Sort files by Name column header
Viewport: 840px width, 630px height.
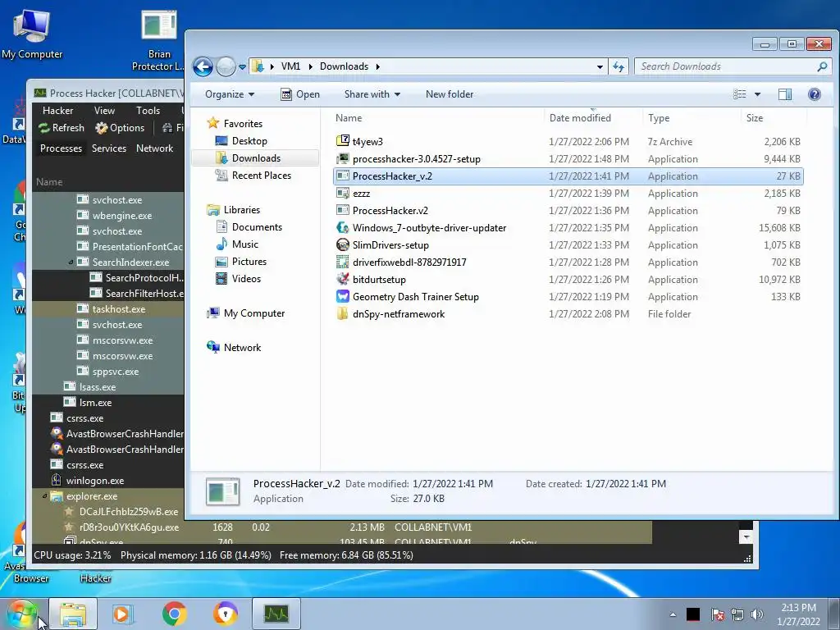[x=349, y=118]
